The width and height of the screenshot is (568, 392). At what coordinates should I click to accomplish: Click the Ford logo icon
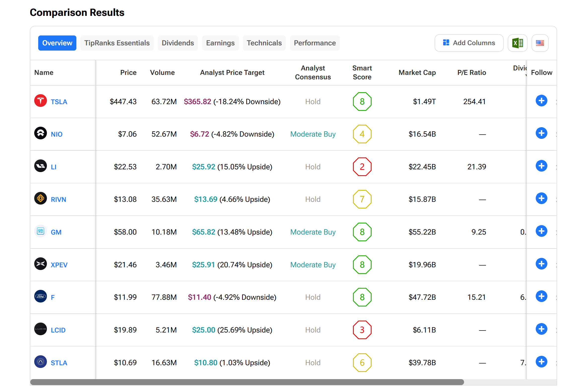40,296
